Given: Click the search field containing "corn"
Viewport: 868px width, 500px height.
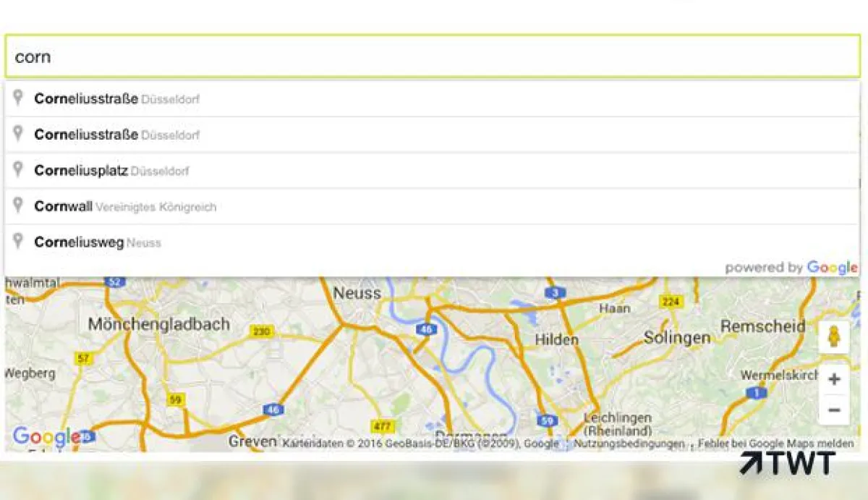Looking at the screenshot, I should point(433,56).
